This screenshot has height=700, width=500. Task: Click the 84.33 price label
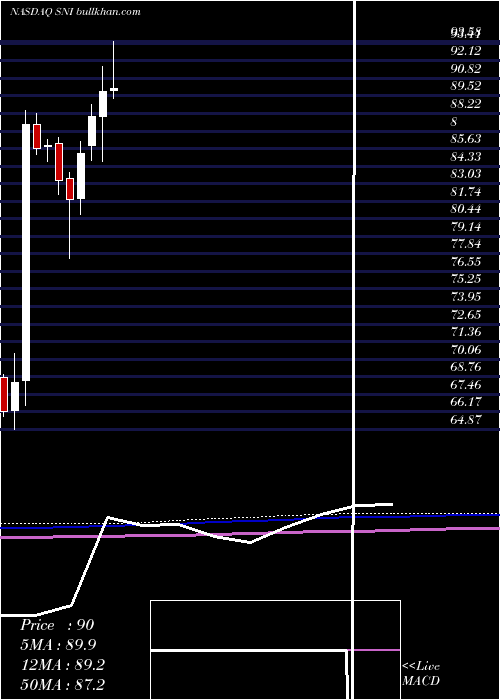tap(466, 157)
